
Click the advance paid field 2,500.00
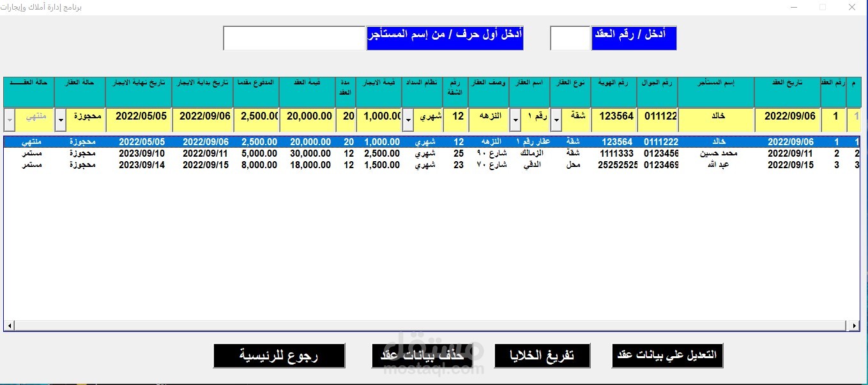(256, 119)
